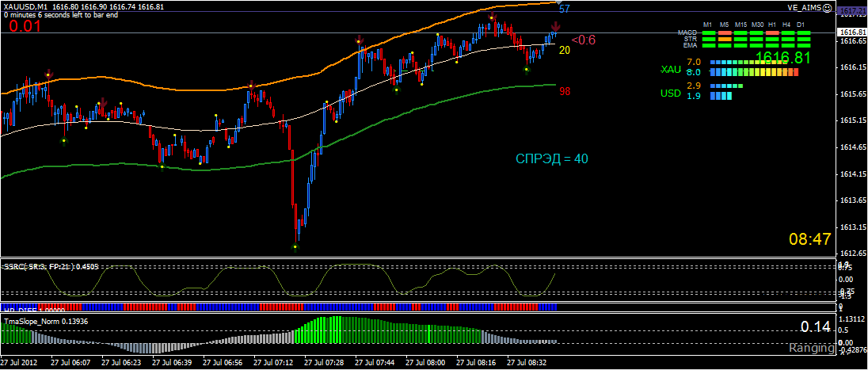Click the yellow 08:47 clock label
The height and width of the screenshot is (370, 868).
810,239
